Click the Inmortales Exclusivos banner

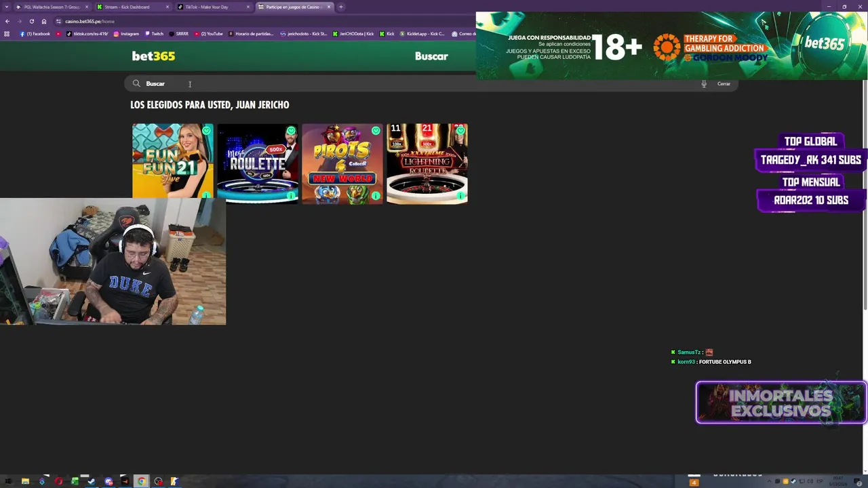[x=781, y=403]
